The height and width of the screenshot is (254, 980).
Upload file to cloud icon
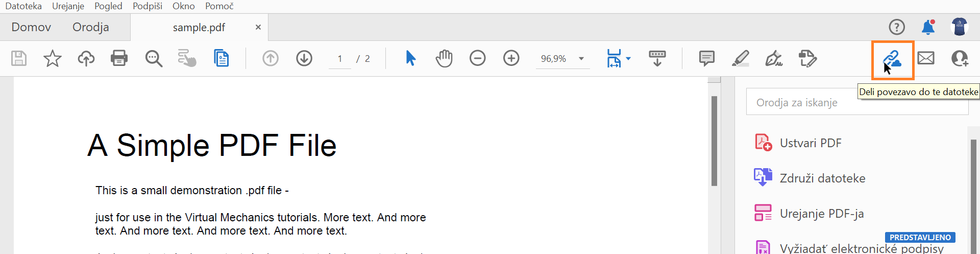coord(86,58)
